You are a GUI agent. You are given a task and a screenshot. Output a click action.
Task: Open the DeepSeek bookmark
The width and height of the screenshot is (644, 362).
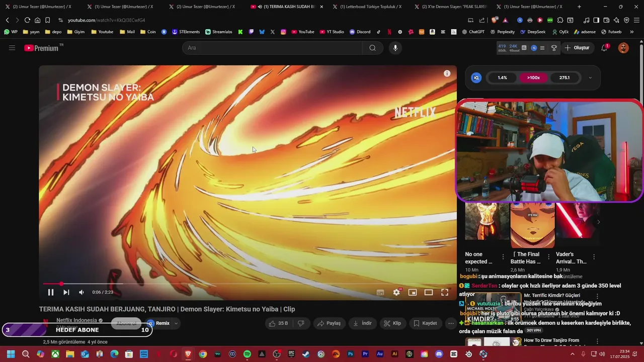pos(532,32)
